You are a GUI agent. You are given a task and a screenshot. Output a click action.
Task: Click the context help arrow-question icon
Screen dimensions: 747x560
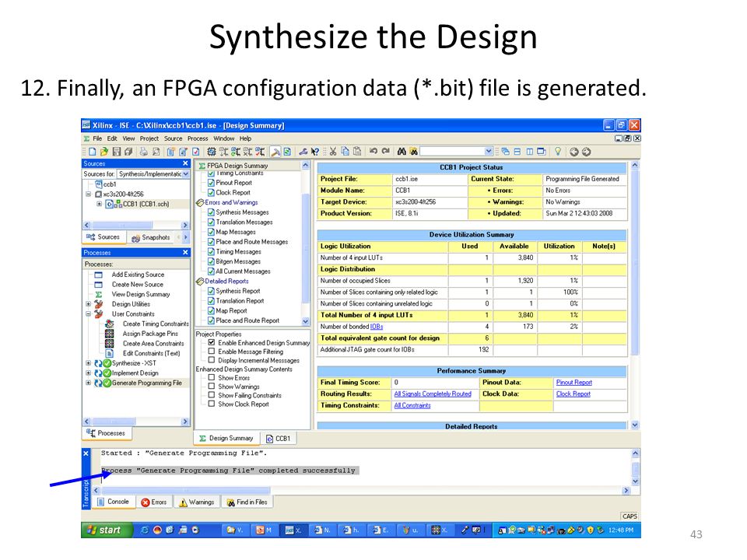pos(315,152)
